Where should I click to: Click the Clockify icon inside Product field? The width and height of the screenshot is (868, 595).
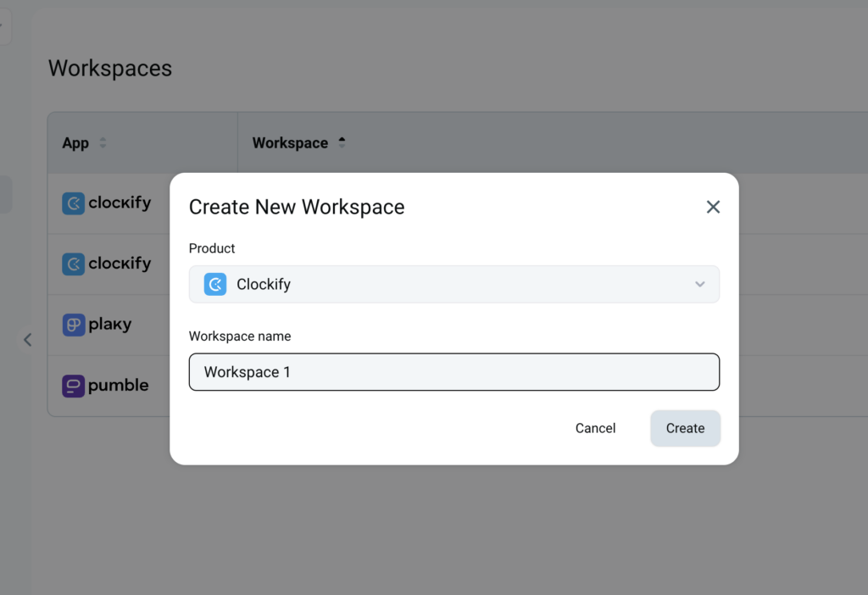click(x=215, y=285)
